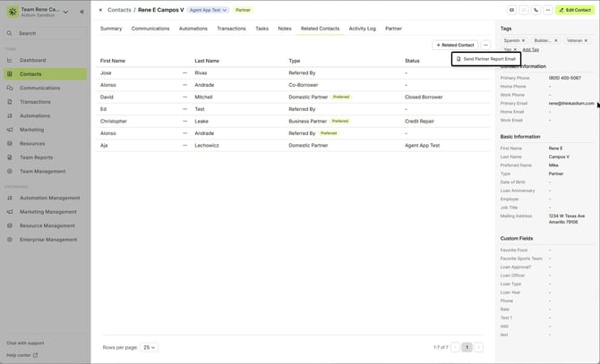The width and height of the screenshot is (600, 364).
Task: Collapse the left sidebar with chevron icon
Action: pyautogui.click(x=82, y=12)
